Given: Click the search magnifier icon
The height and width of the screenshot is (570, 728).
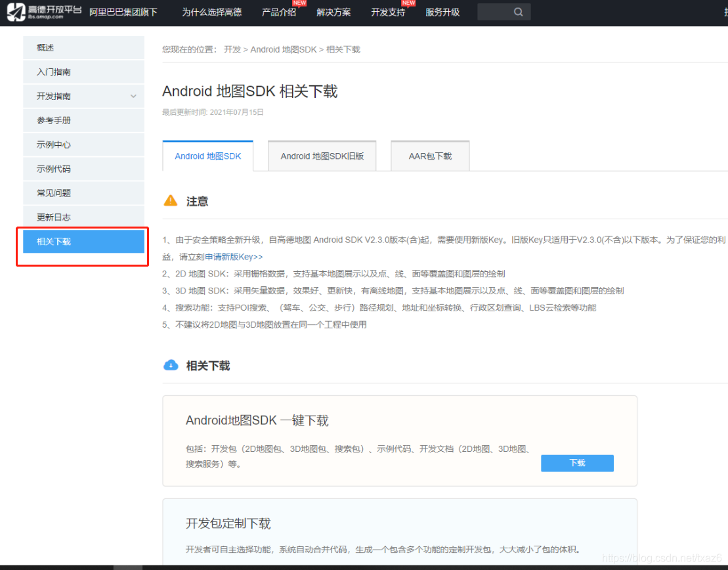Looking at the screenshot, I should (518, 11).
